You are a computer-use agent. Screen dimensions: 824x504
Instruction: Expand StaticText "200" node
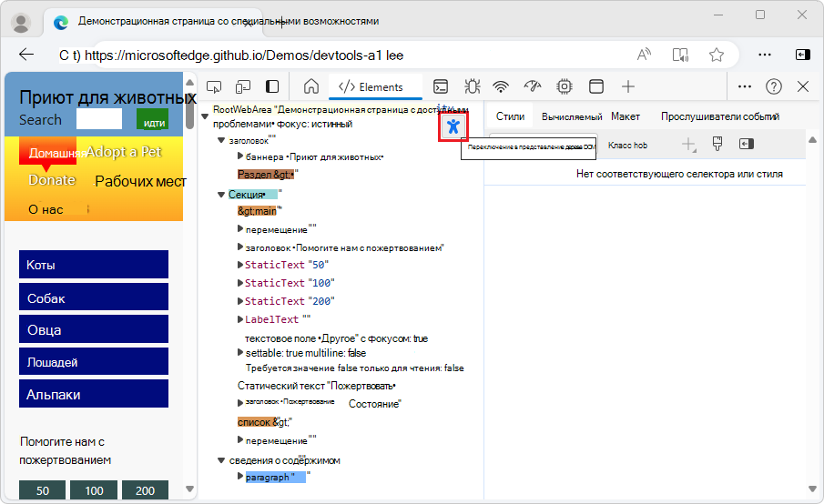click(x=240, y=301)
